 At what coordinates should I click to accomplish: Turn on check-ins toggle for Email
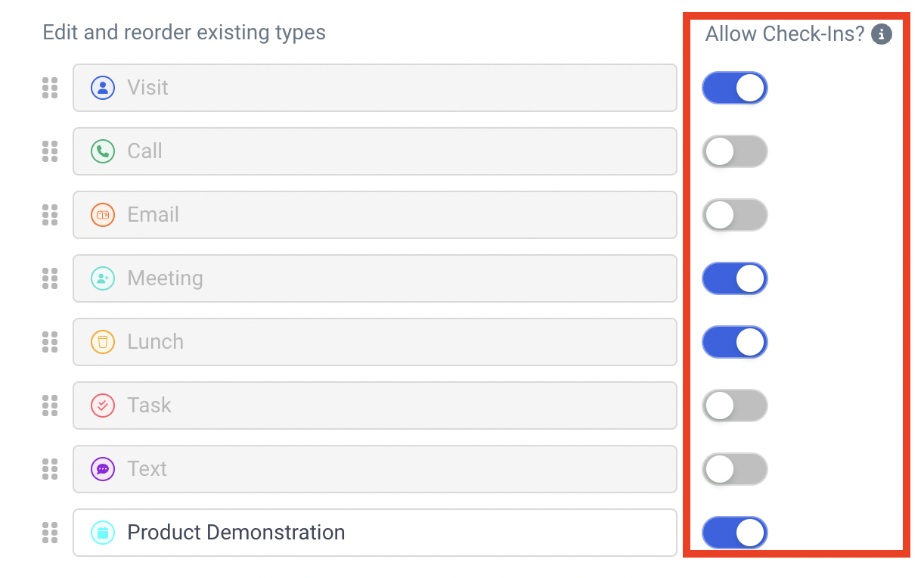pos(735,215)
